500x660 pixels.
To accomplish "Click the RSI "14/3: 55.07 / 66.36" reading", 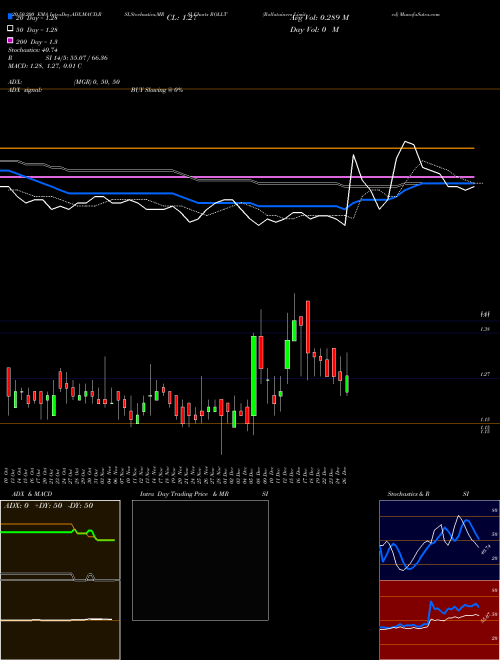I will click(x=77, y=58).
